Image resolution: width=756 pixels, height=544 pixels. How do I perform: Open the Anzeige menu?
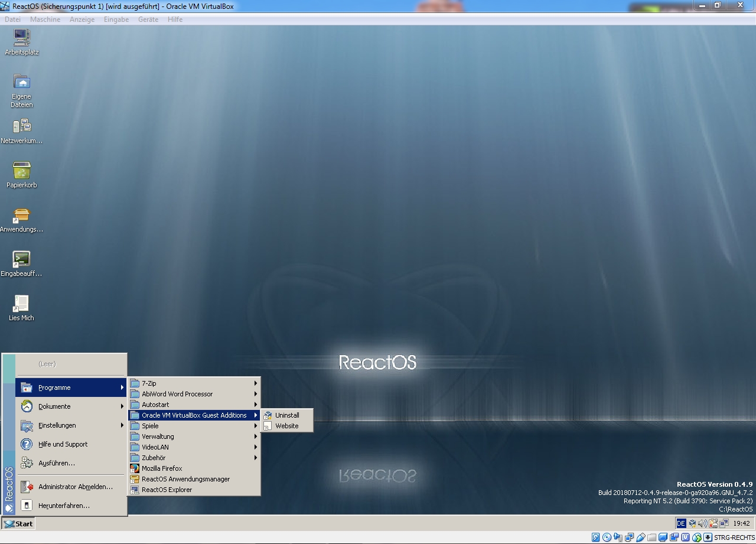pyautogui.click(x=82, y=19)
